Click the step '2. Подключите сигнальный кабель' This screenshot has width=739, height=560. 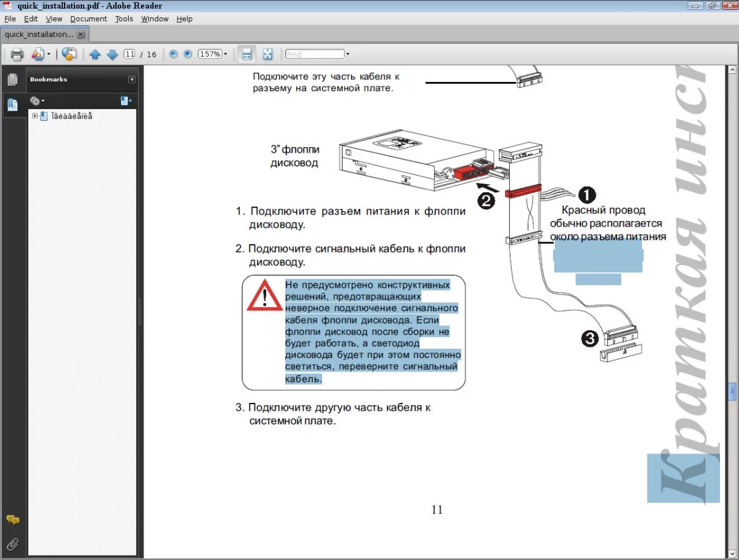(x=350, y=255)
